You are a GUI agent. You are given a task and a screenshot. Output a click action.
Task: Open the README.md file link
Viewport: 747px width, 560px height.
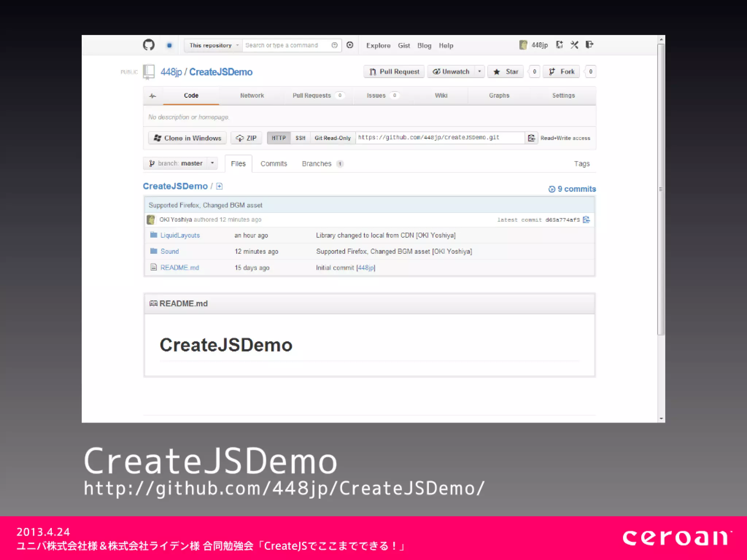(x=180, y=268)
